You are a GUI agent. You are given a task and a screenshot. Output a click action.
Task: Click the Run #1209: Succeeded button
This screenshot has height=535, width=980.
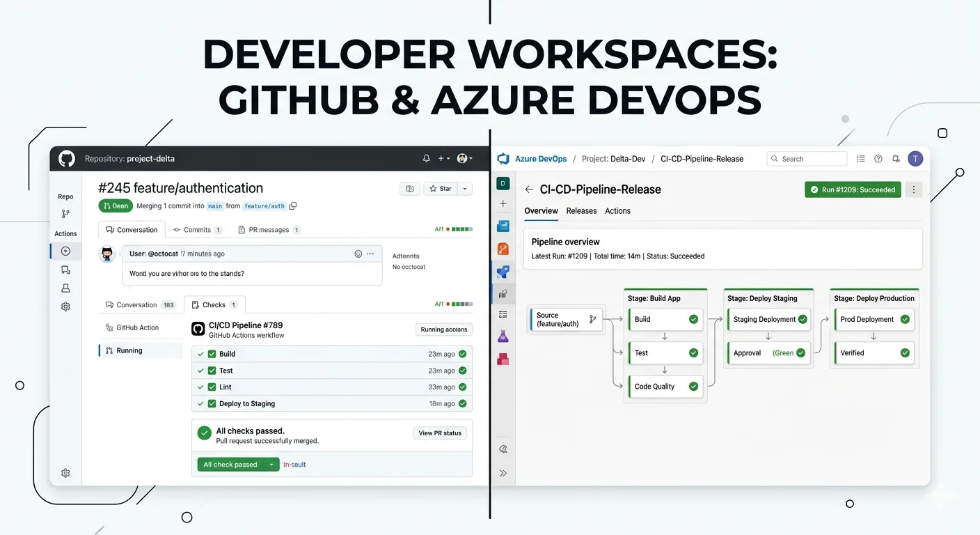(853, 189)
